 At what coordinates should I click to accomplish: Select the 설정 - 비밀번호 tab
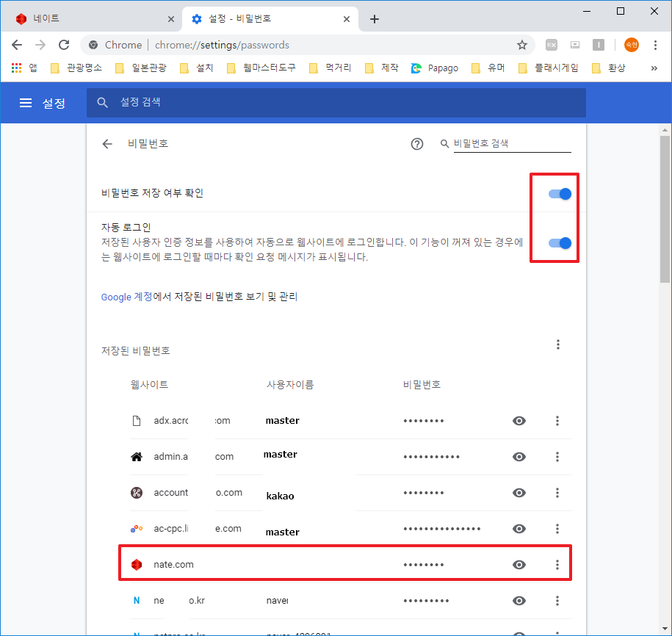[x=270, y=19]
